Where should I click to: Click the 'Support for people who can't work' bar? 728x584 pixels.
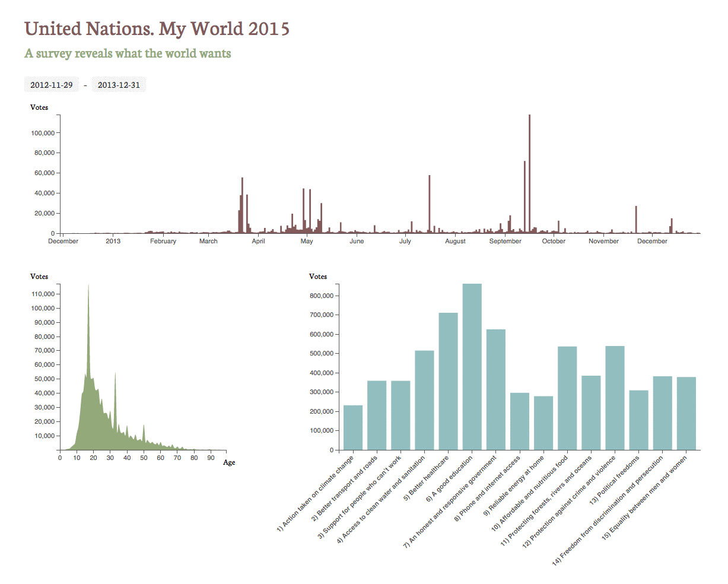(400, 415)
